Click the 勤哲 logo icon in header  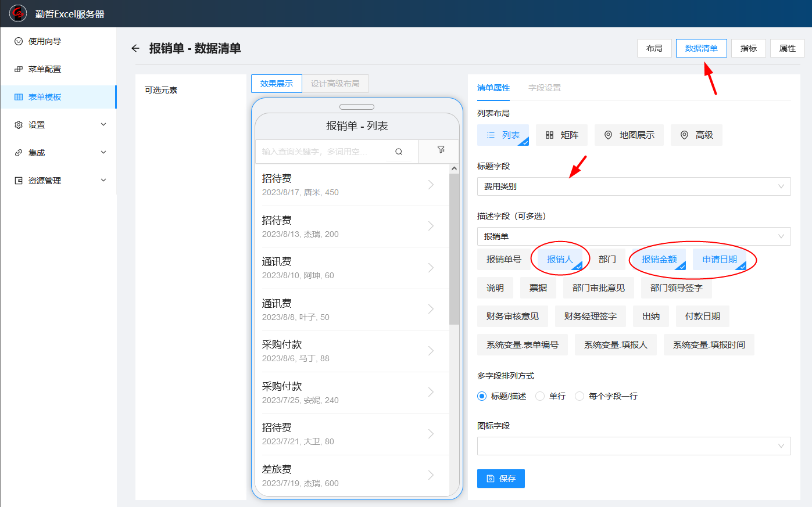(17, 13)
